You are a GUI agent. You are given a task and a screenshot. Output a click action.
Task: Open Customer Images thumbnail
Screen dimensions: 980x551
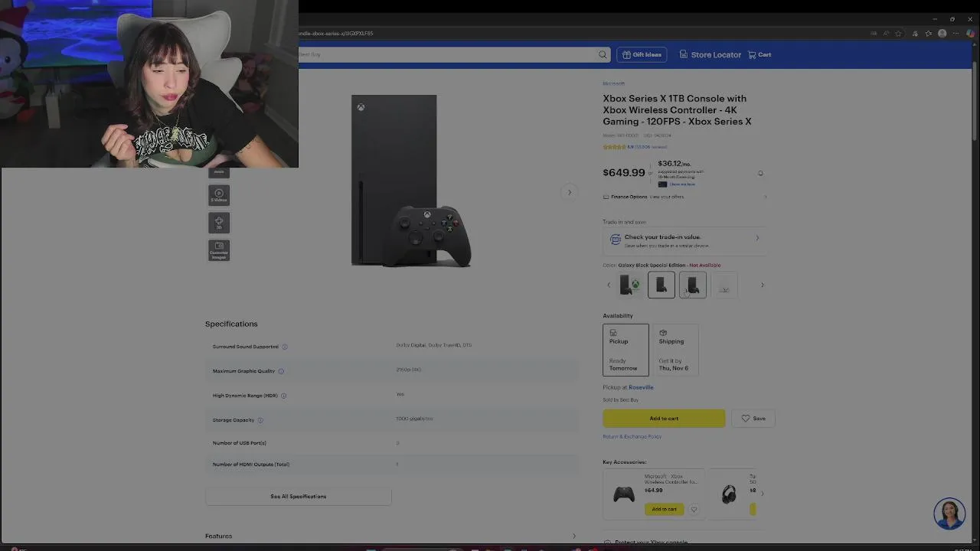click(x=219, y=250)
